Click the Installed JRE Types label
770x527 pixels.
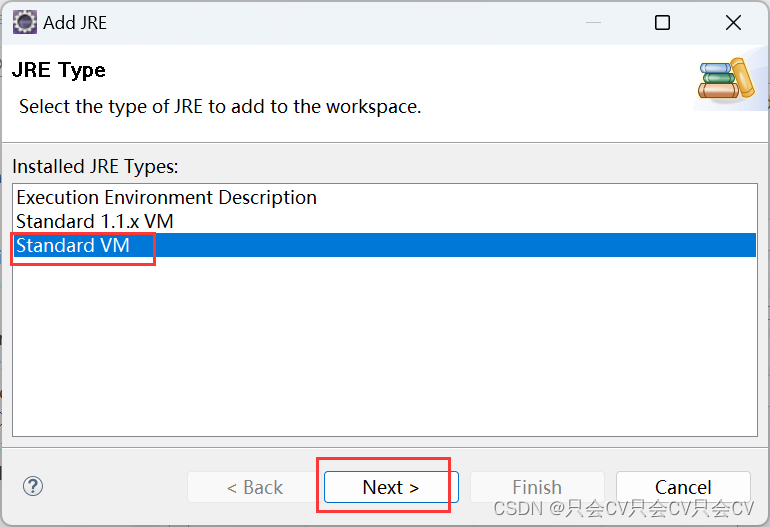(95, 166)
